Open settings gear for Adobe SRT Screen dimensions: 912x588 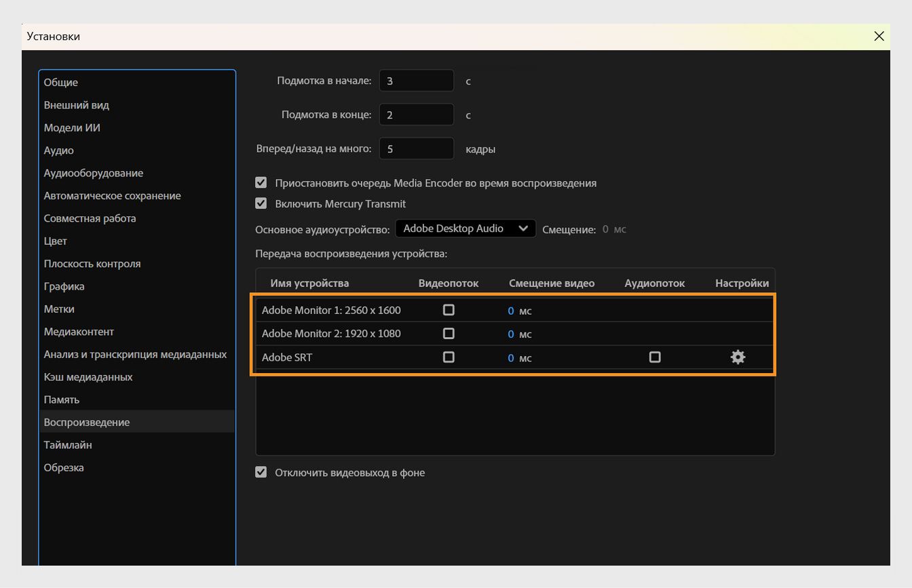pyautogui.click(x=738, y=357)
